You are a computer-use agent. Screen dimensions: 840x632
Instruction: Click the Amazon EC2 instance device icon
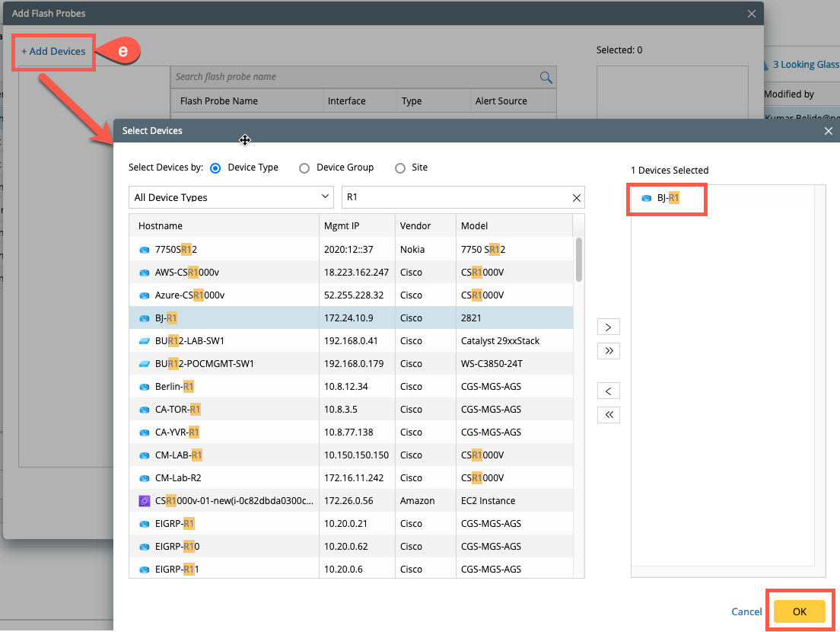(x=145, y=501)
